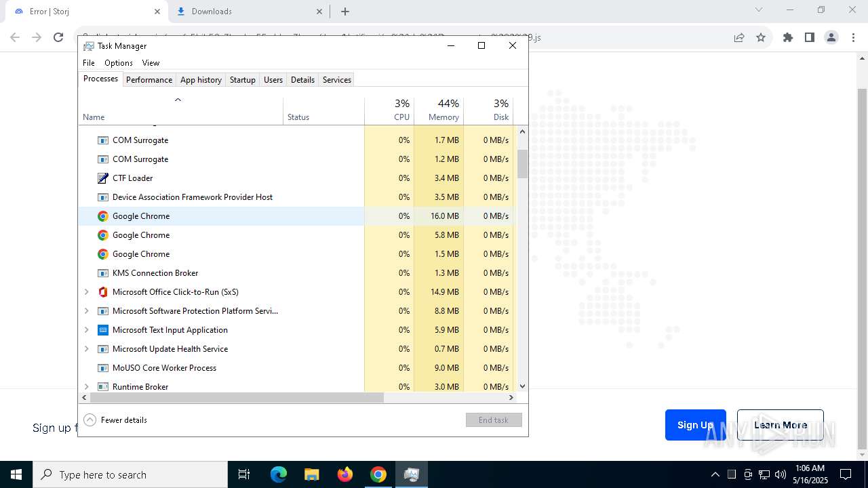Click the Device Association Framework Provider Host icon
This screenshot has width=868, height=488.
pos(103,197)
